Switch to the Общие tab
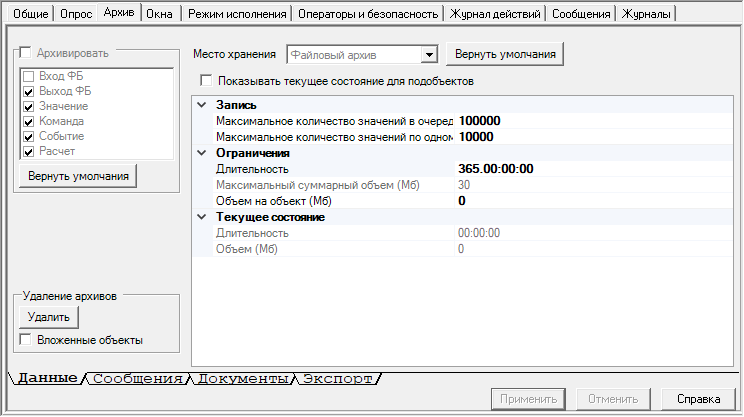Image resolution: width=744 pixels, height=417 pixels. point(30,14)
